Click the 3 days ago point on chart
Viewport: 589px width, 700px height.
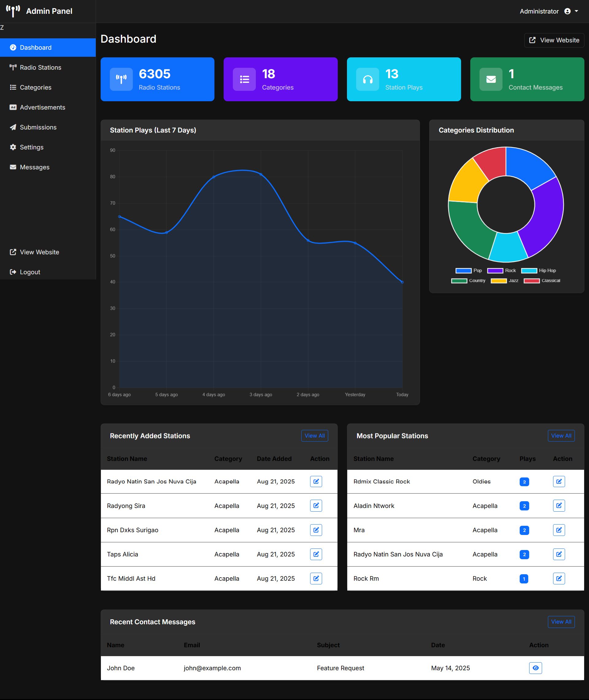[x=261, y=174]
